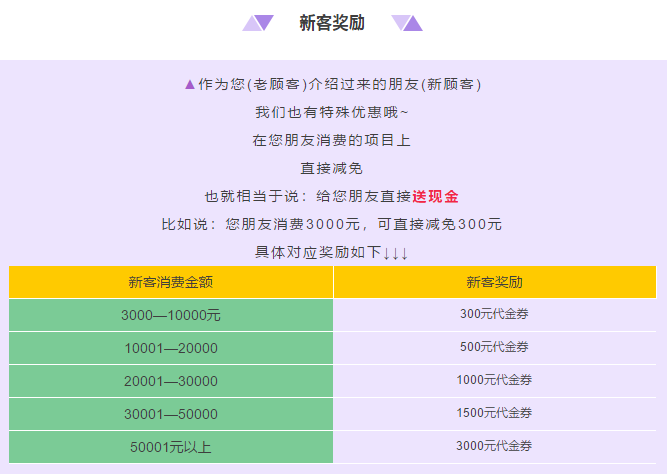667x475 pixels.
Task: Click the 300元代金券 reward cell
Action: (494, 315)
